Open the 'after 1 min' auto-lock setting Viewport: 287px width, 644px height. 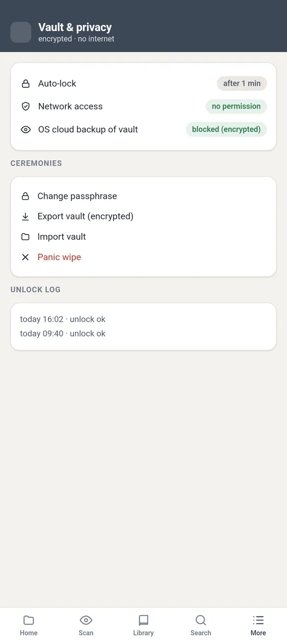242,83
